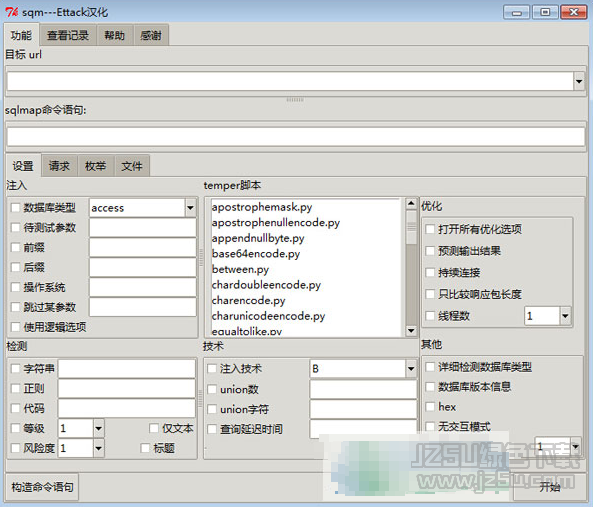Tick the union数 checkbox
The image size is (593, 507).
(x=212, y=389)
